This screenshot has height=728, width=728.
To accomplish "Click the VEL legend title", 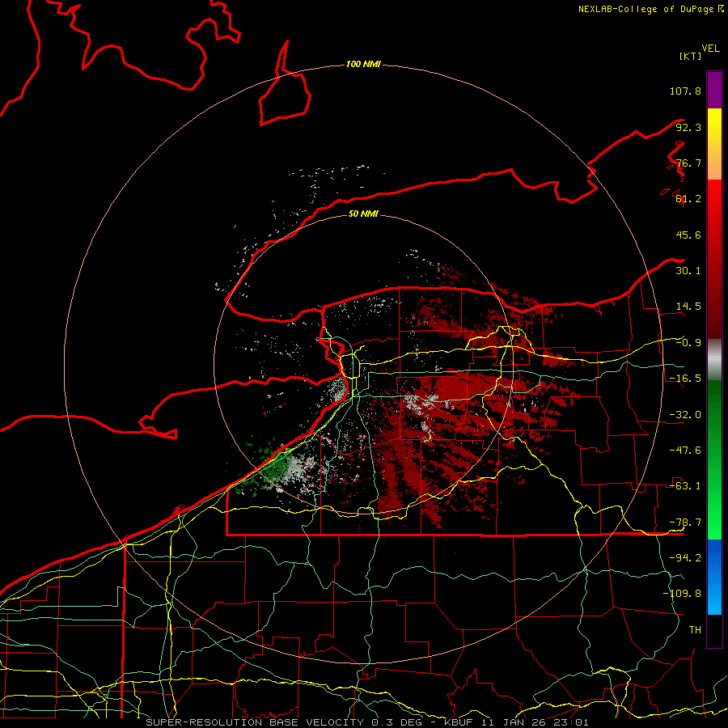I will pyautogui.click(x=710, y=47).
